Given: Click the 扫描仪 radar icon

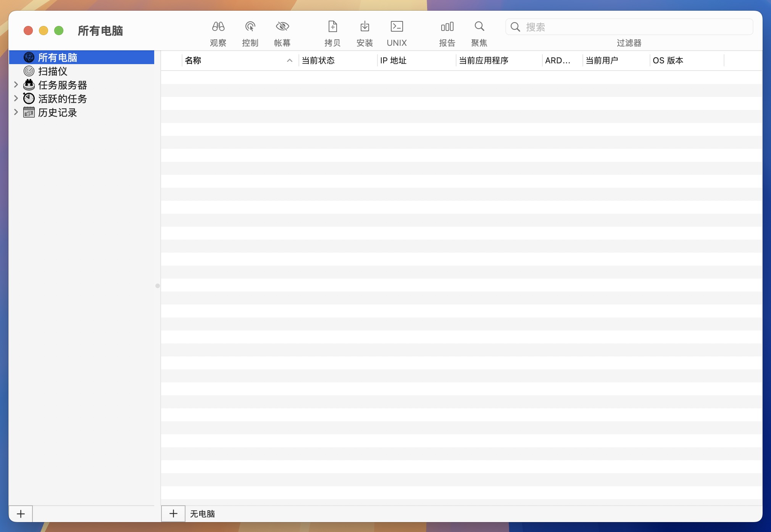Looking at the screenshot, I should pyautogui.click(x=29, y=71).
